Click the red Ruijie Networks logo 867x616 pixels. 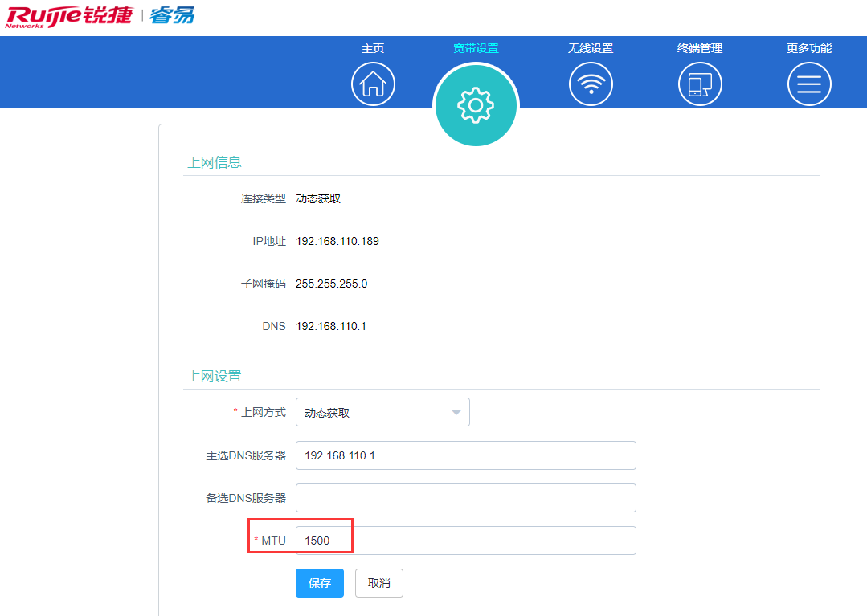[69, 16]
